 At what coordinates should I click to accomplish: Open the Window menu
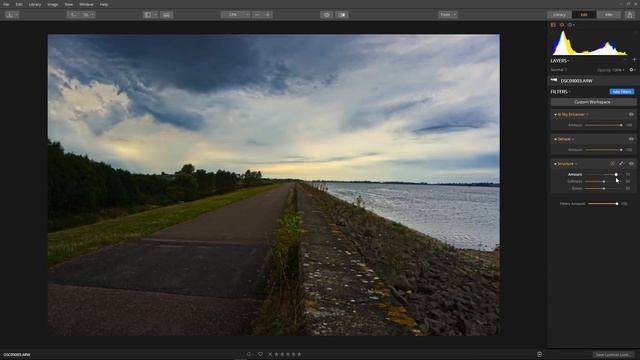pyautogui.click(x=86, y=4)
